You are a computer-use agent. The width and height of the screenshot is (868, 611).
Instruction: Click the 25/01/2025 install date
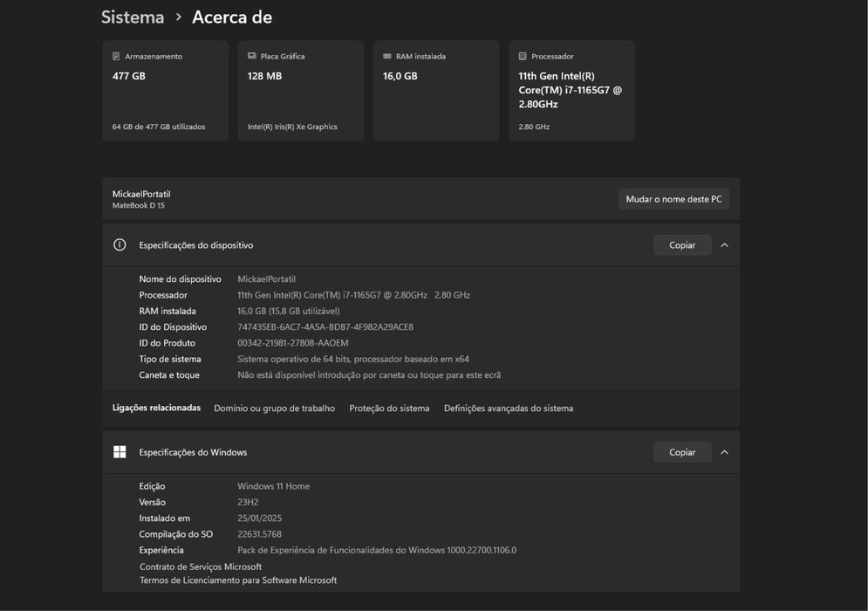(260, 518)
